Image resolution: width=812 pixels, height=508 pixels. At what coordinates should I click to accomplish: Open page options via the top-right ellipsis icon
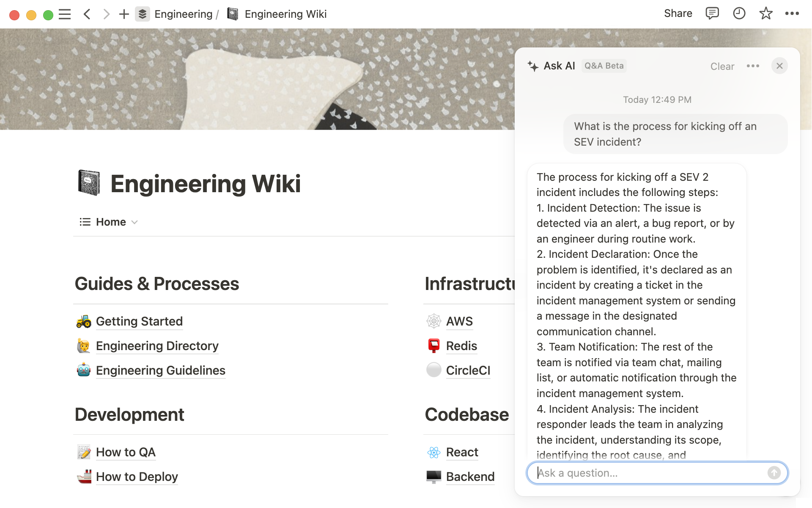click(793, 14)
